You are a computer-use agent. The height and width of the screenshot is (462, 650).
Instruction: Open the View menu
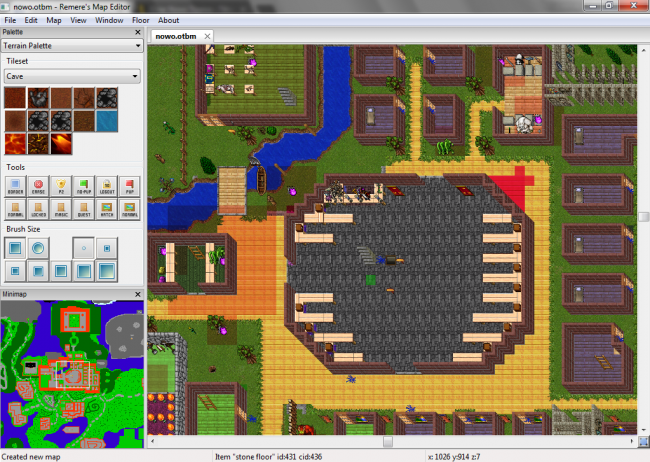click(x=78, y=20)
